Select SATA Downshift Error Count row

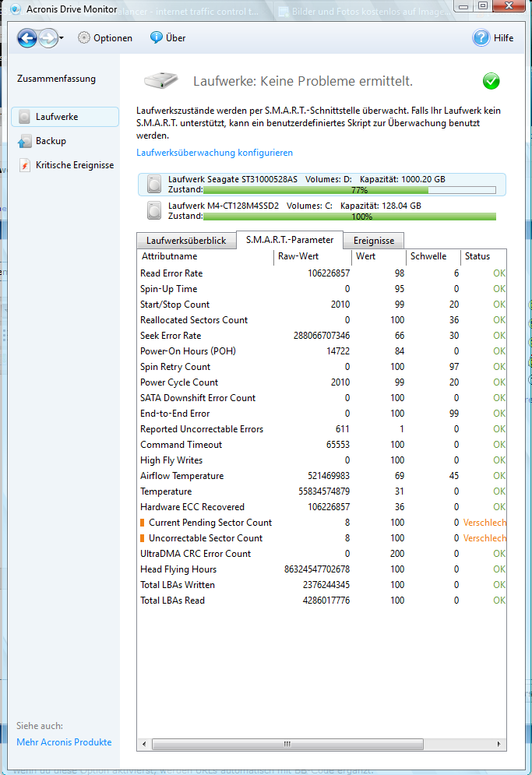pos(322,398)
